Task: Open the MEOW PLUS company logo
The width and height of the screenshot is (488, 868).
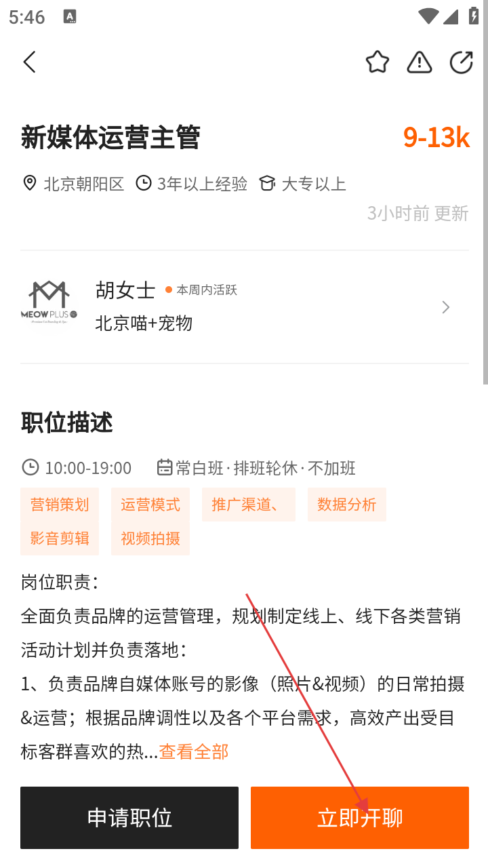Action: coord(48,307)
